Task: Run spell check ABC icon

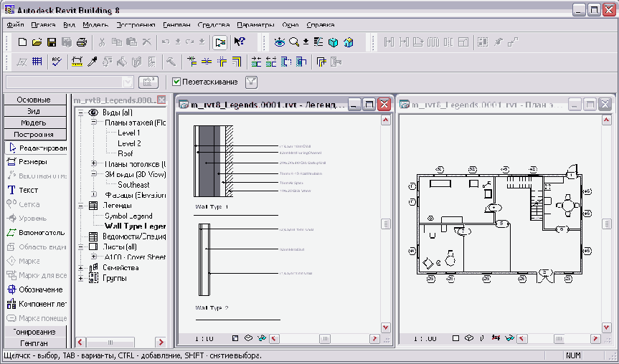Action: pyautogui.click(x=57, y=62)
